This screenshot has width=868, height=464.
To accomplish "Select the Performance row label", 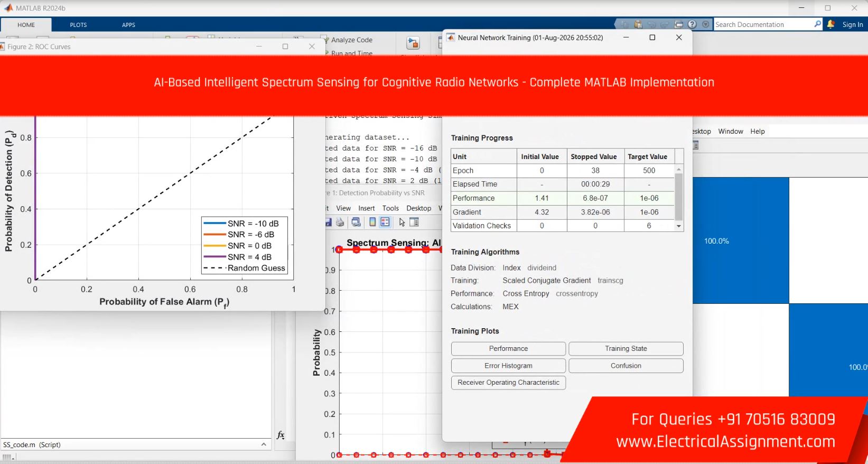I will pos(474,198).
